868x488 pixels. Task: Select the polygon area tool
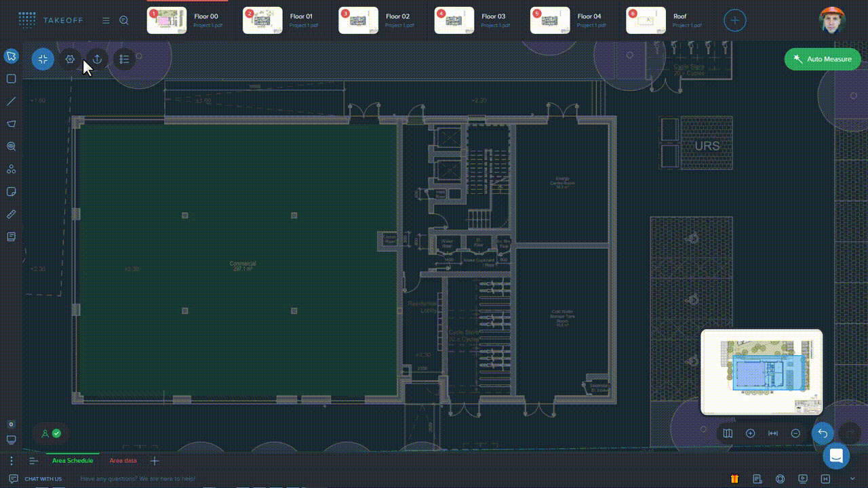[11, 124]
